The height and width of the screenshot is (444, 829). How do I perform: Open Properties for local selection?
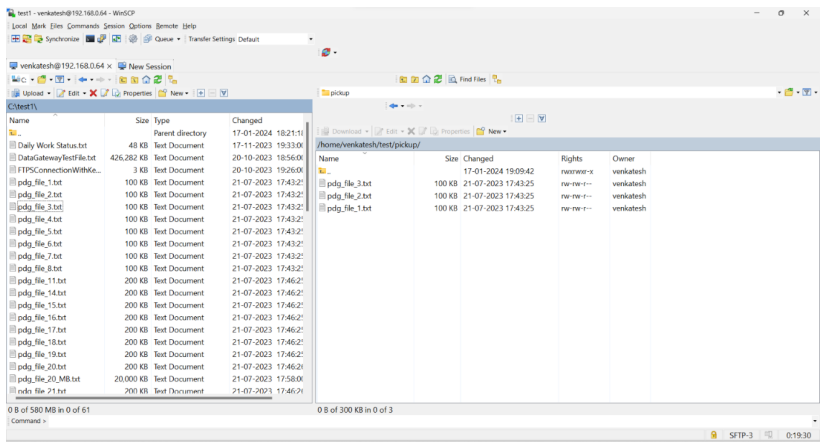pos(131,93)
